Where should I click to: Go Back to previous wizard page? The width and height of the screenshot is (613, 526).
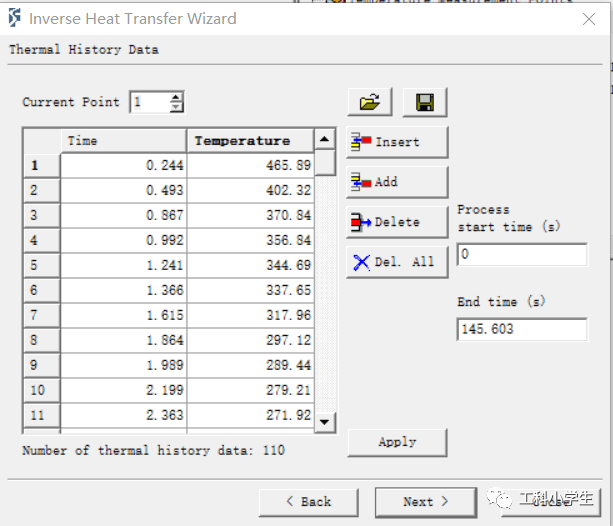click(x=308, y=502)
